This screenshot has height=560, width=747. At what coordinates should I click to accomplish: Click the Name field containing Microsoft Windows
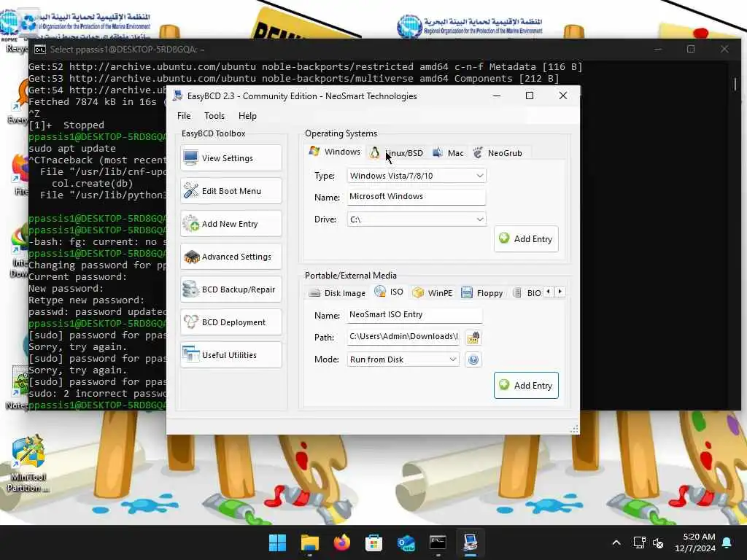(417, 197)
